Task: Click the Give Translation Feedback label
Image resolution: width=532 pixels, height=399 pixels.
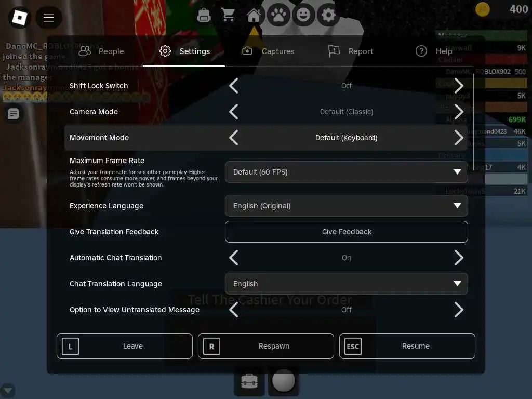Action: 114,232
